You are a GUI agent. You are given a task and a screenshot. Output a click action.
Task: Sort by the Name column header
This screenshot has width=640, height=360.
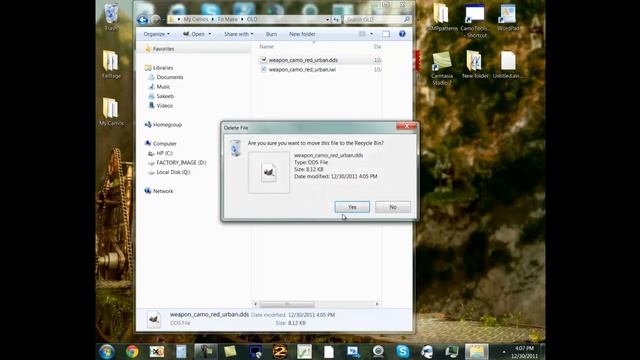click(267, 47)
